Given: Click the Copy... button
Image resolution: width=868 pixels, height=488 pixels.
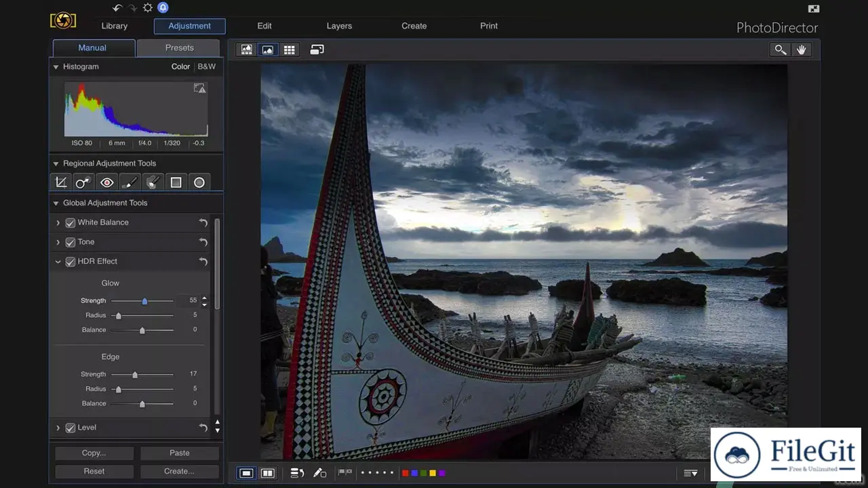Looking at the screenshot, I should (x=94, y=453).
